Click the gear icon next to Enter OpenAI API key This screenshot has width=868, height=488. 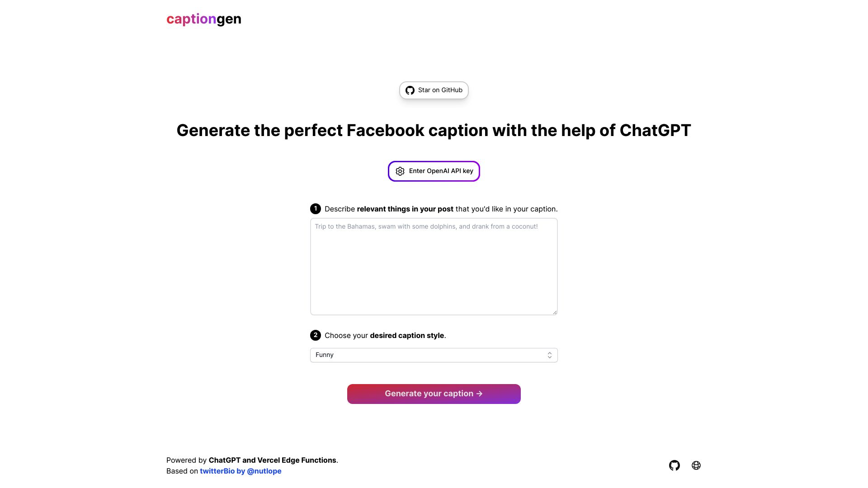pos(400,171)
